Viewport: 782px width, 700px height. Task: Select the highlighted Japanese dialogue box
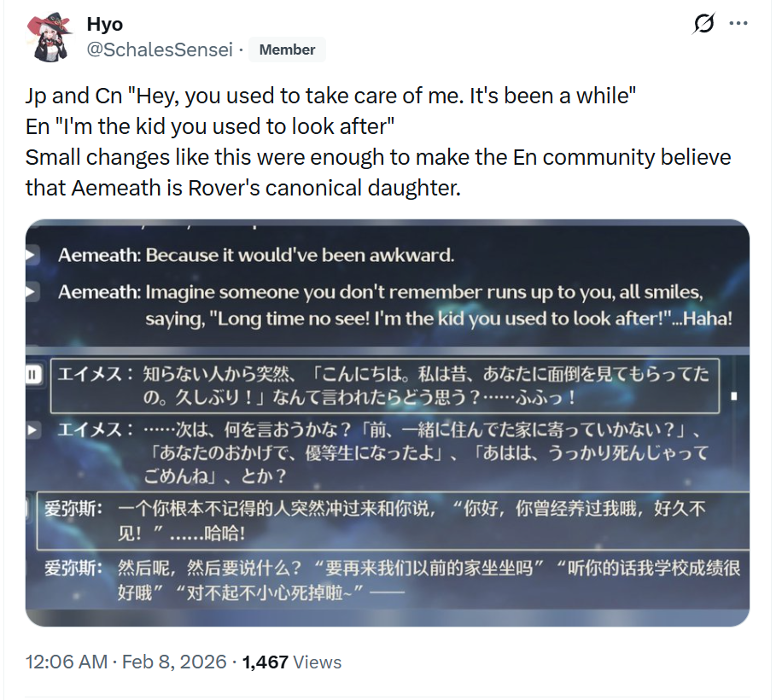click(384, 385)
